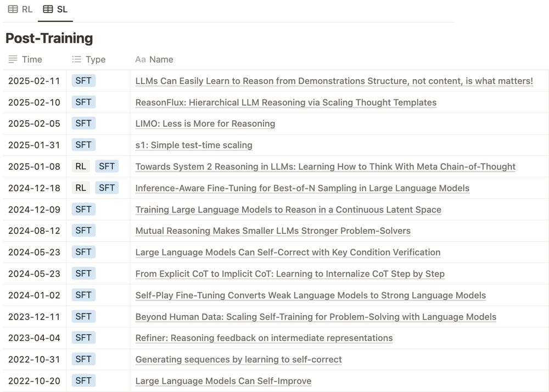
Task: Click the SFT tag in the 2022-10-31 row
Action: 83,359
